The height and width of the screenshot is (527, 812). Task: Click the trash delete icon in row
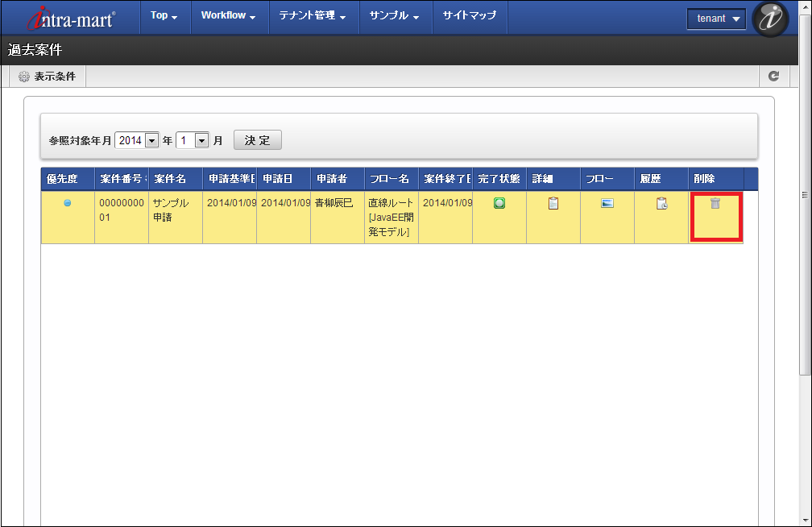715,204
